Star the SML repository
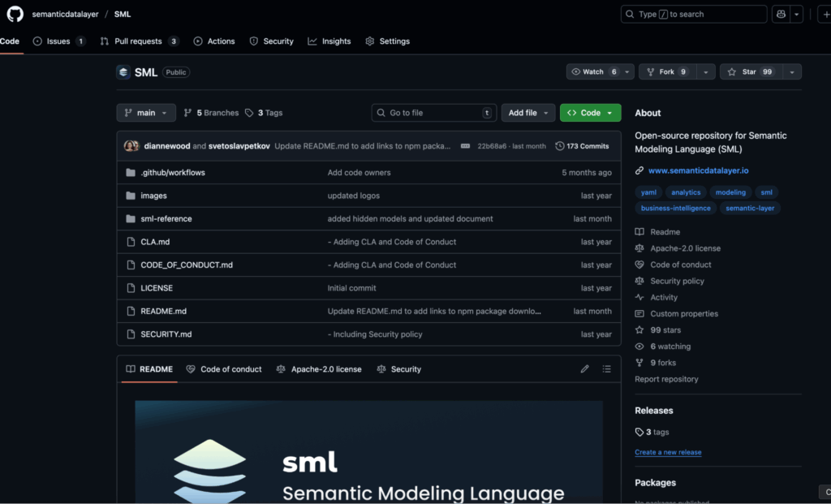Image resolution: width=831 pixels, height=504 pixels. pyautogui.click(x=749, y=71)
